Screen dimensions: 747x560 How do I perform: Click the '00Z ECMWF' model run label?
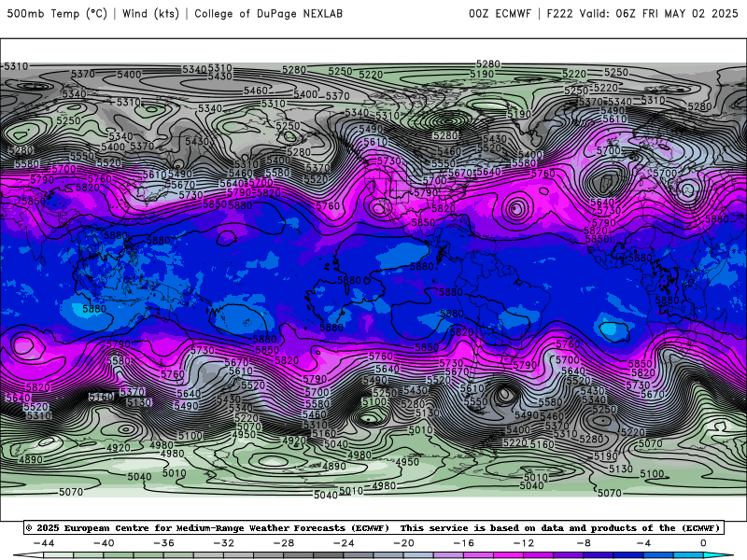[500, 13]
